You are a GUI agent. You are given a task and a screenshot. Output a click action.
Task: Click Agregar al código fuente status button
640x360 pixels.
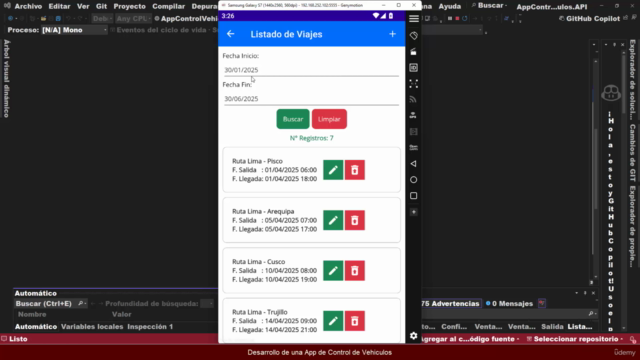pos(469,339)
